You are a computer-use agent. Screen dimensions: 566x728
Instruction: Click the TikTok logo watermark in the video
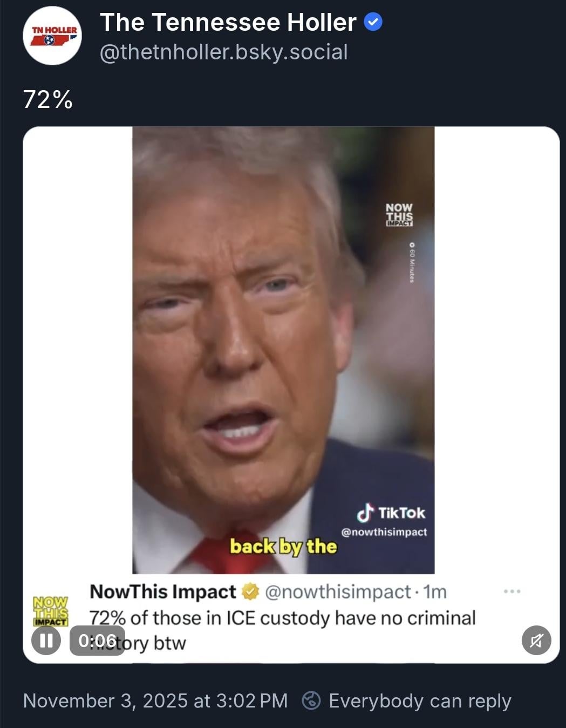(x=391, y=512)
